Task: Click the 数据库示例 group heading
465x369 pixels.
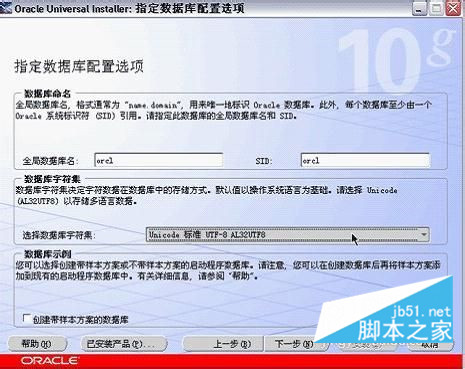Action: [x=47, y=254]
